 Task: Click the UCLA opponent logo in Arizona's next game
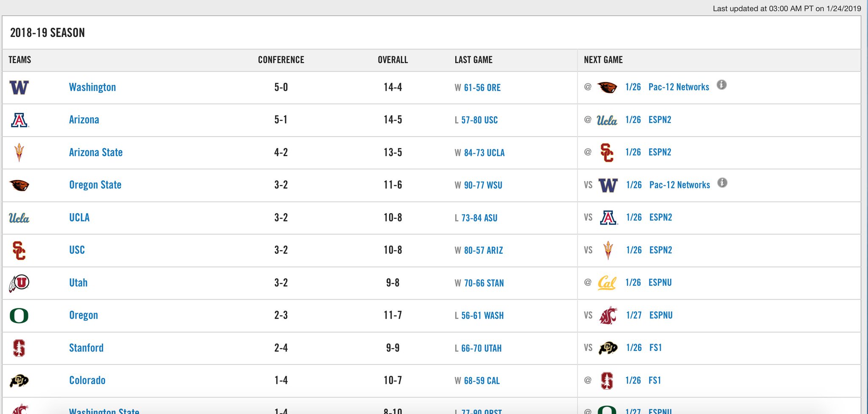[607, 120]
